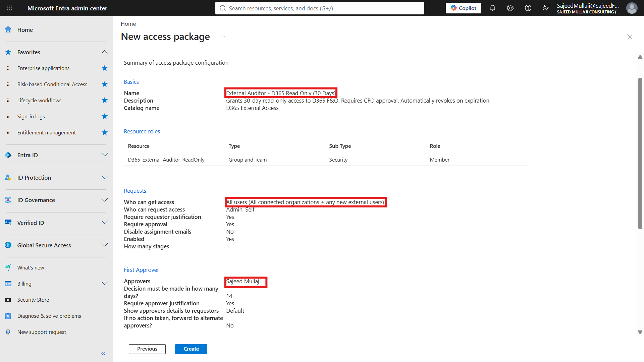Open Entitlement management in sidebar
Viewport: 644px width, 362px height.
tap(47, 132)
